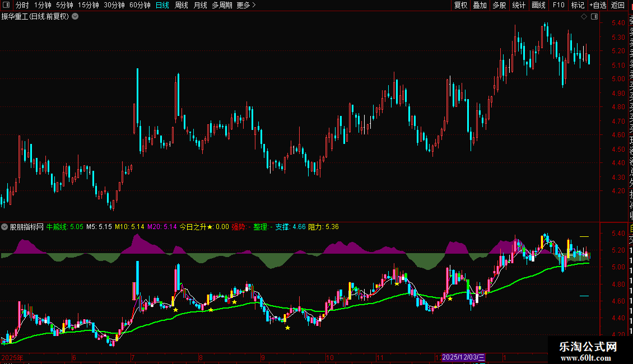Click the 4.20 label on main price axis
The width and height of the screenshot is (633, 364).
click(618, 191)
